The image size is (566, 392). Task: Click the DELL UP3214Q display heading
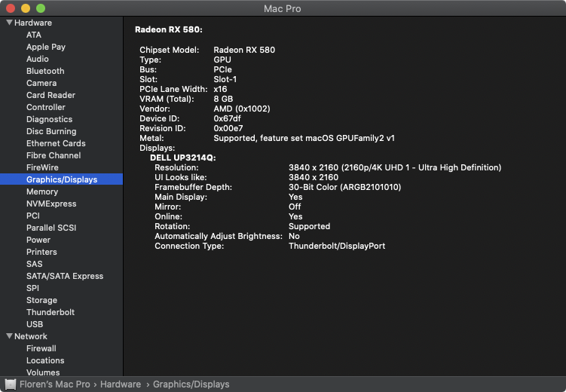pos(183,158)
